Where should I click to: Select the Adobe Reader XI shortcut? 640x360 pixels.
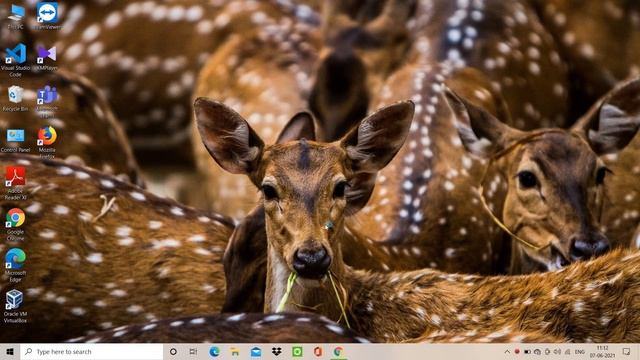(x=16, y=184)
